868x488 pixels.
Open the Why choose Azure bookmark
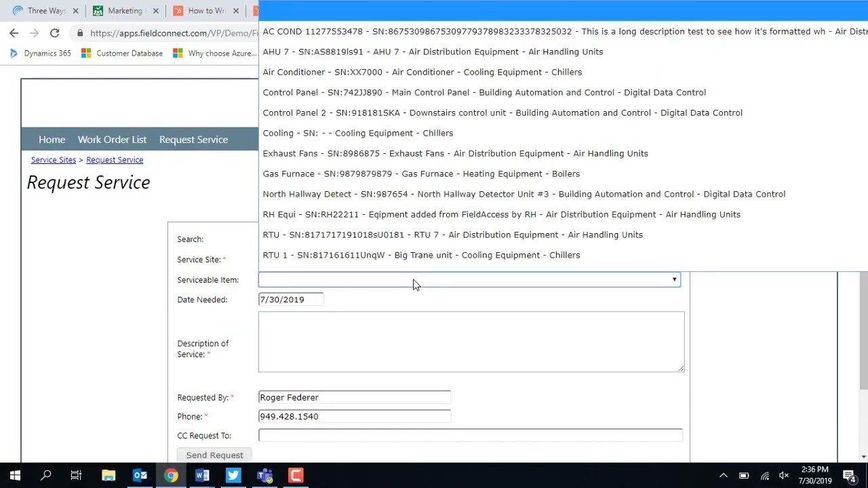tap(214, 53)
